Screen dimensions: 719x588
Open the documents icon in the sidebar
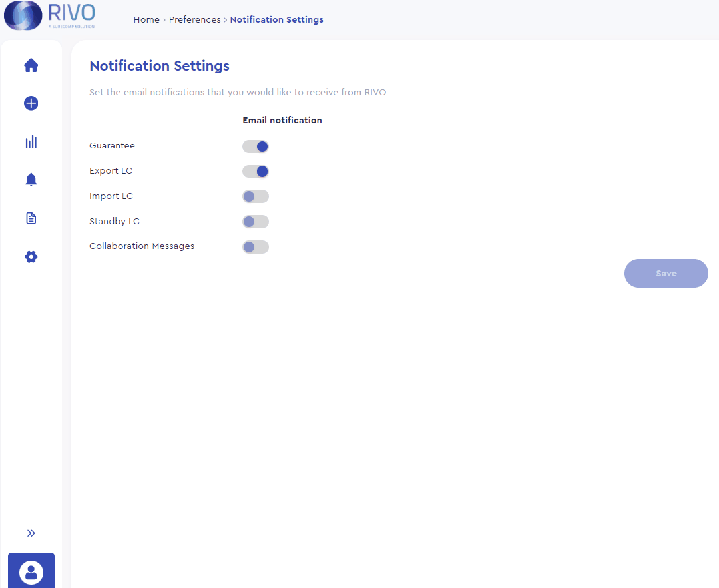click(x=31, y=218)
